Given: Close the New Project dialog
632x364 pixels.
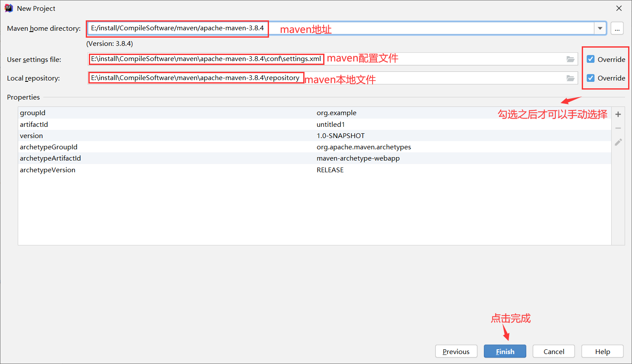Looking at the screenshot, I should click(619, 8).
